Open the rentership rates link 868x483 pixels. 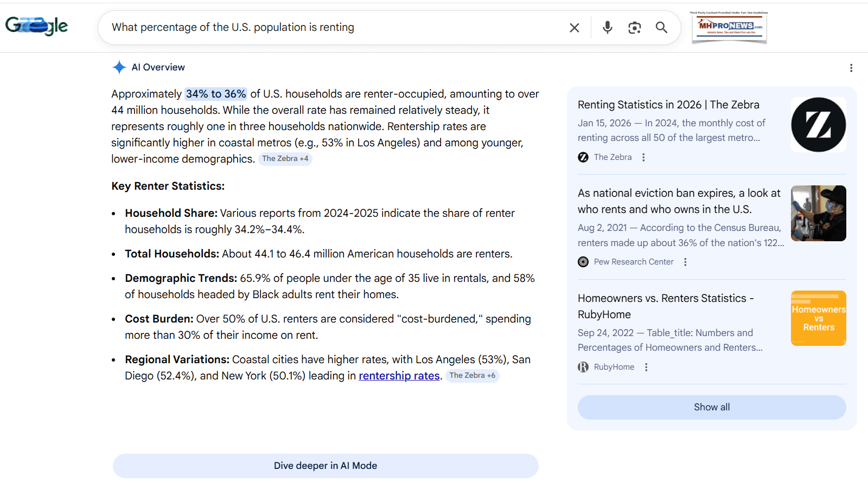pyautogui.click(x=399, y=376)
